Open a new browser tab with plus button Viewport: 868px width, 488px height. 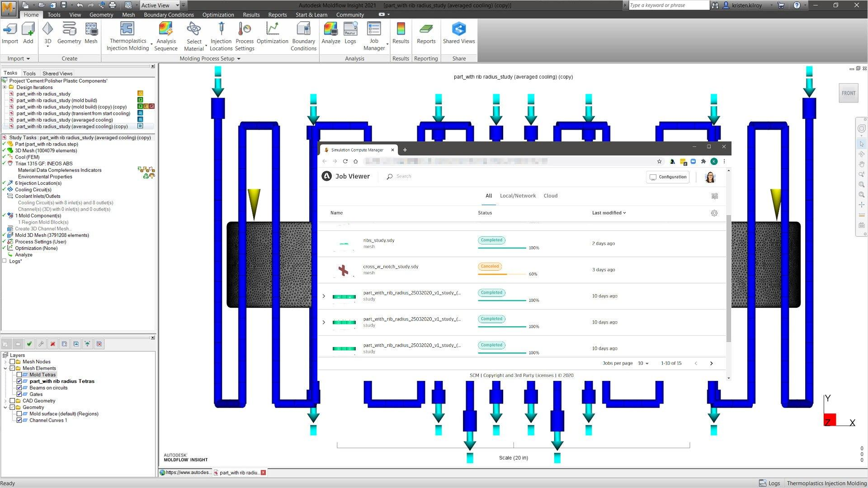point(405,150)
